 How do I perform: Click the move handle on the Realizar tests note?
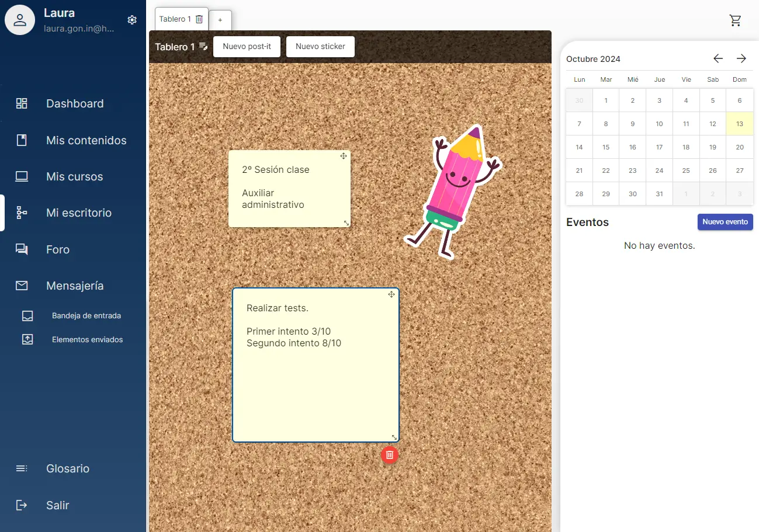392,295
